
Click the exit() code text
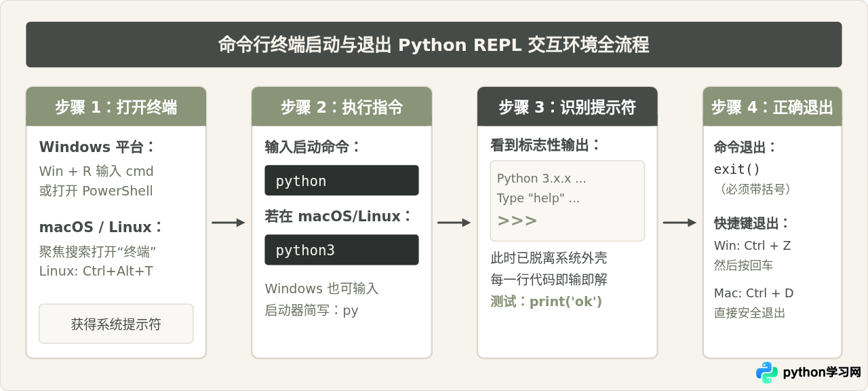tap(737, 169)
